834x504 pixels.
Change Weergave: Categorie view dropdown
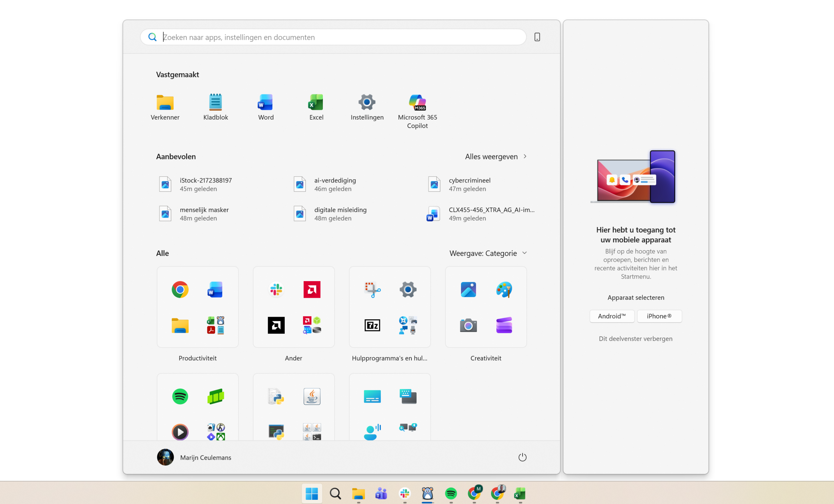tap(488, 253)
